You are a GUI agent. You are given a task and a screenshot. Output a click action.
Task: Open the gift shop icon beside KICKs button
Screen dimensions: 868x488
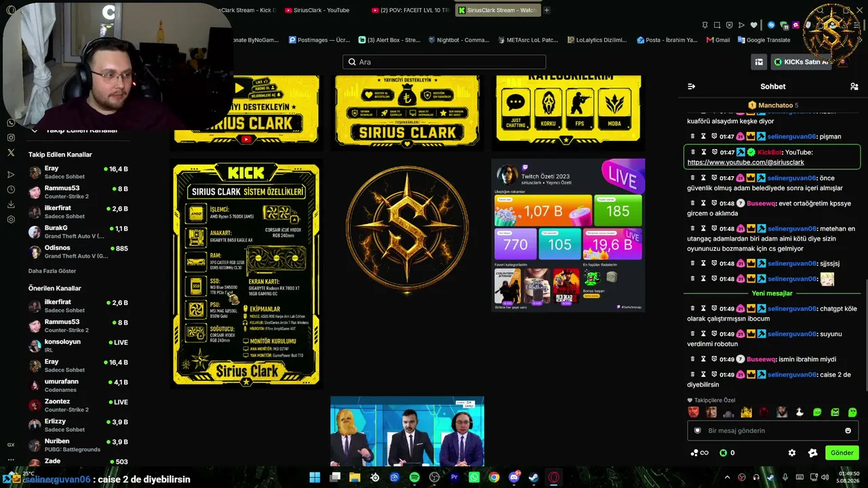(x=759, y=62)
